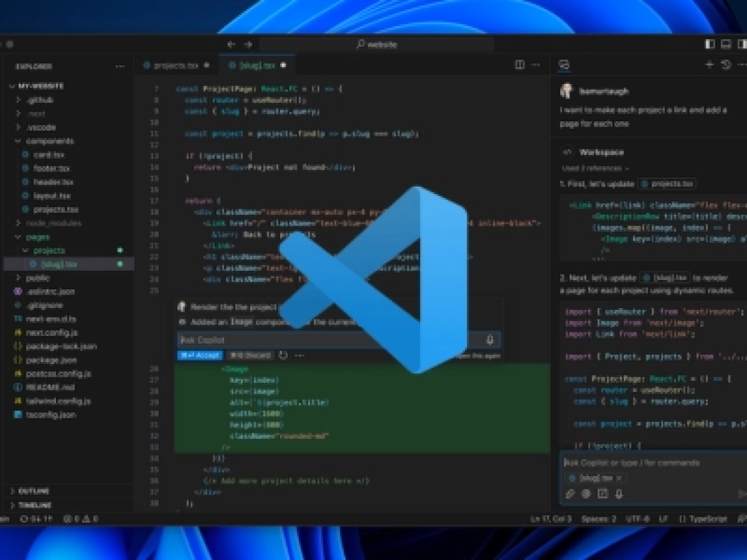Open Explorer panel more actions ellipsis

120,66
